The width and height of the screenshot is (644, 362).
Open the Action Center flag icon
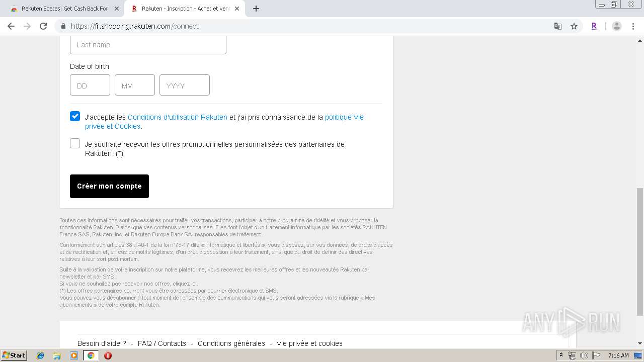(595, 355)
